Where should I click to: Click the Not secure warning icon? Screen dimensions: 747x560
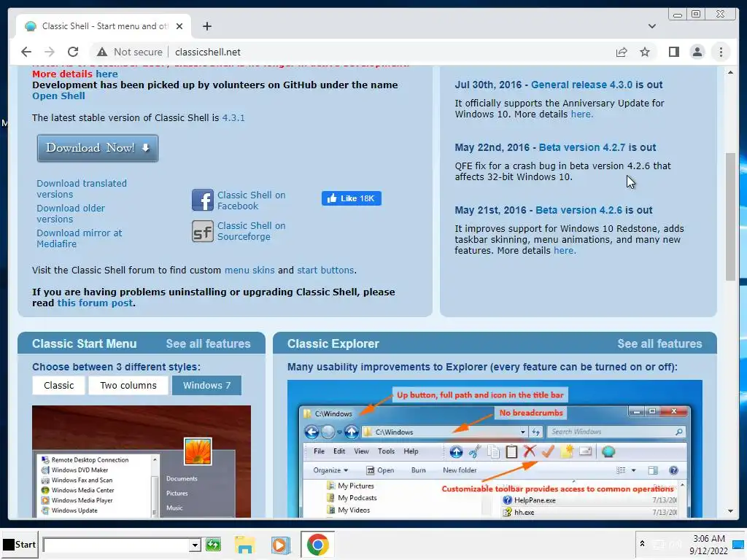click(101, 52)
